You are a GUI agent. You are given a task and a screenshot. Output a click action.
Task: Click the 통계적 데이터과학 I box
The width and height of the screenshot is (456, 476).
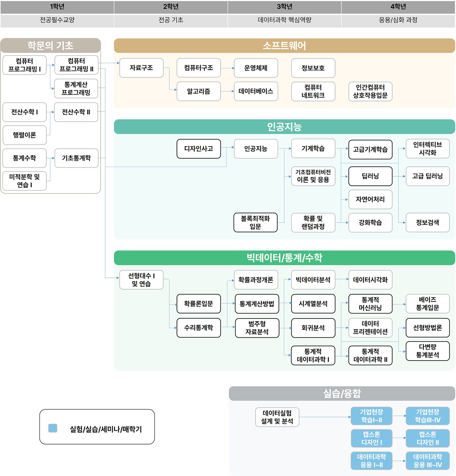pos(313,355)
